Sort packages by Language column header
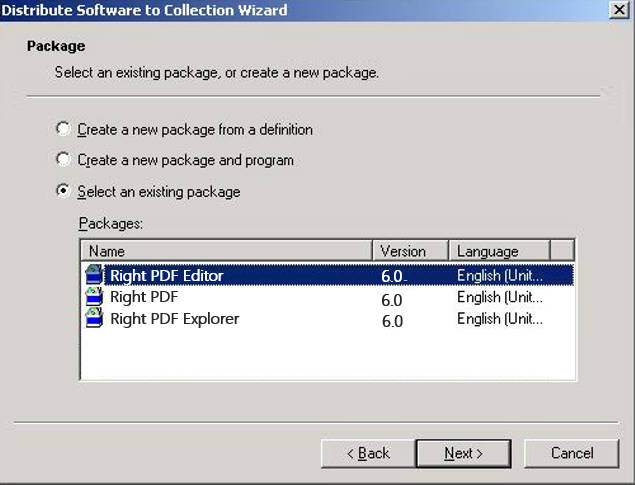 (499, 251)
